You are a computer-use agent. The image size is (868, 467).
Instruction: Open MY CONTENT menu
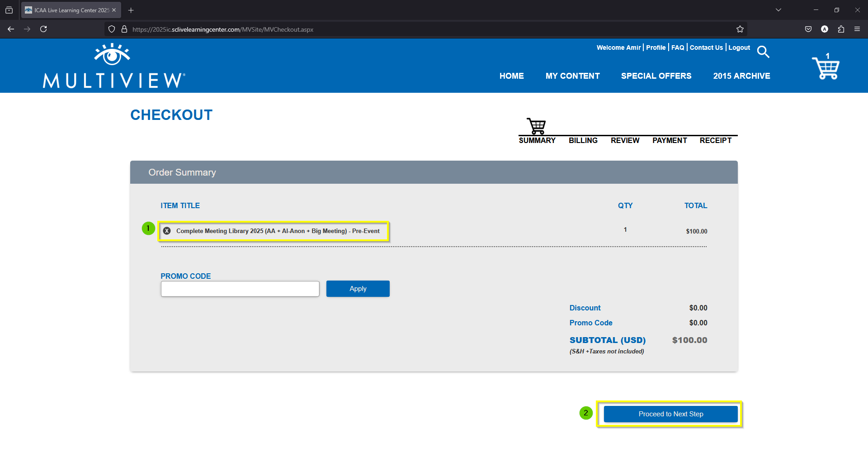573,76
